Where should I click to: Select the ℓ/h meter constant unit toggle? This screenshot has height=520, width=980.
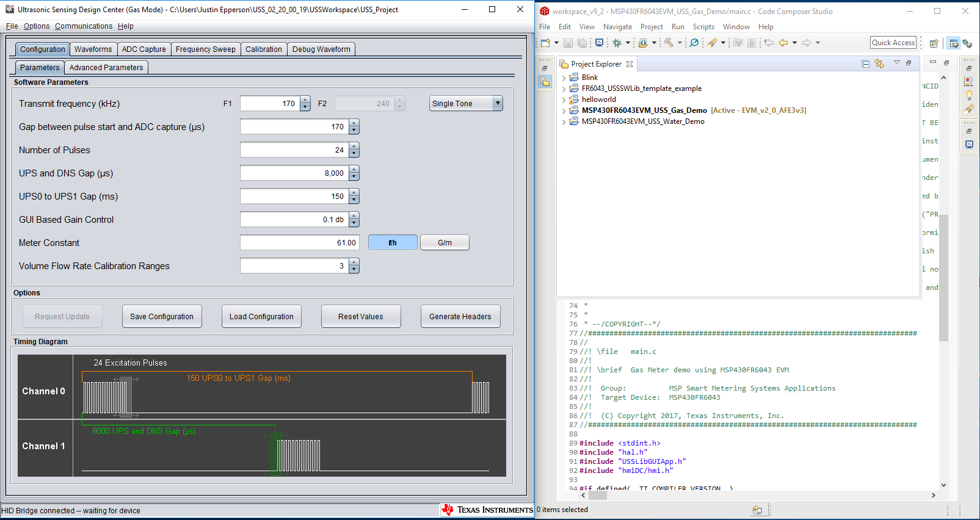point(393,243)
